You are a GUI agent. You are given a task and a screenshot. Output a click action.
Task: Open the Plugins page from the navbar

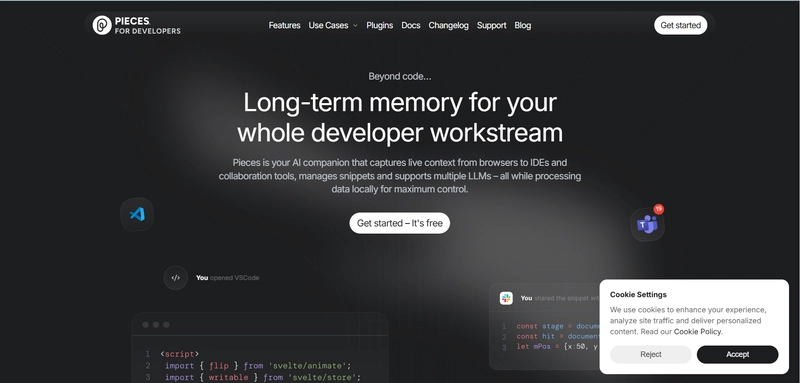(380, 25)
